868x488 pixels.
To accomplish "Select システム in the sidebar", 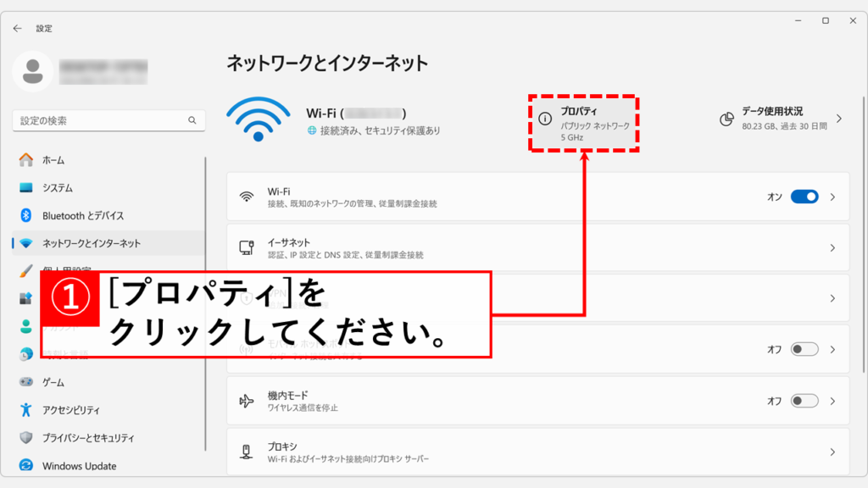I will click(58, 188).
